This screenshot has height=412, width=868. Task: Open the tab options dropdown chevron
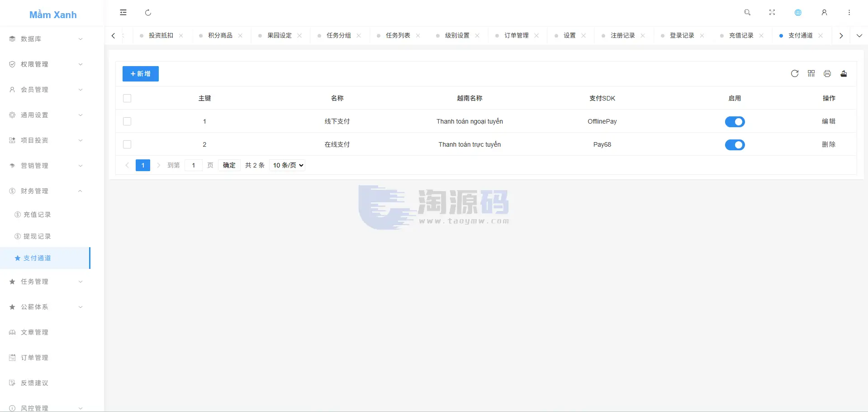pyautogui.click(x=859, y=35)
